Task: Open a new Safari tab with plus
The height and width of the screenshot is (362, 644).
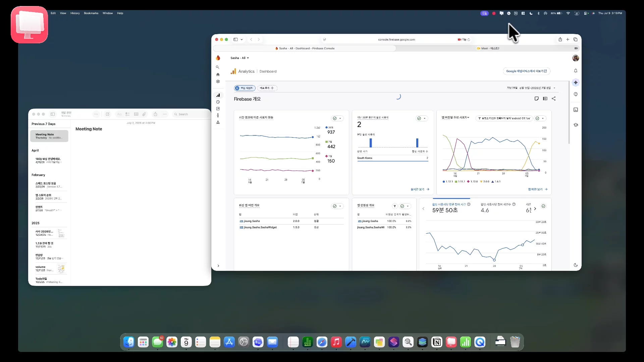Action: click(568, 39)
